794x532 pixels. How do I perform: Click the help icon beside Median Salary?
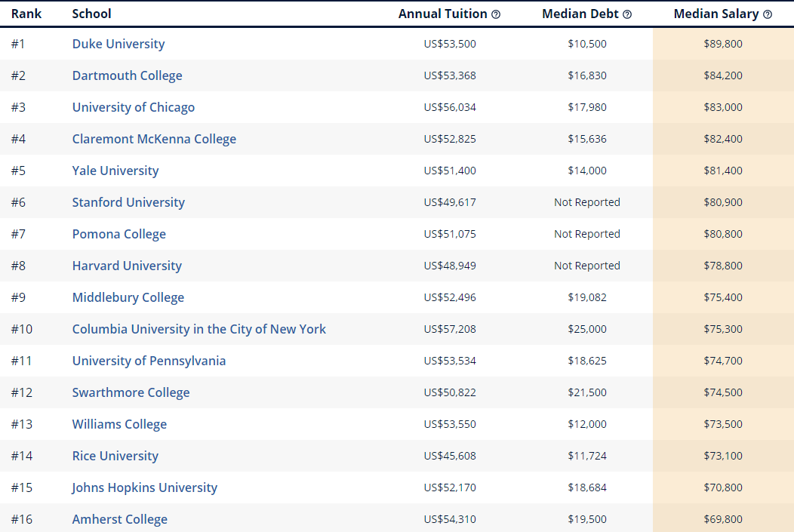[x=768, y=14]
